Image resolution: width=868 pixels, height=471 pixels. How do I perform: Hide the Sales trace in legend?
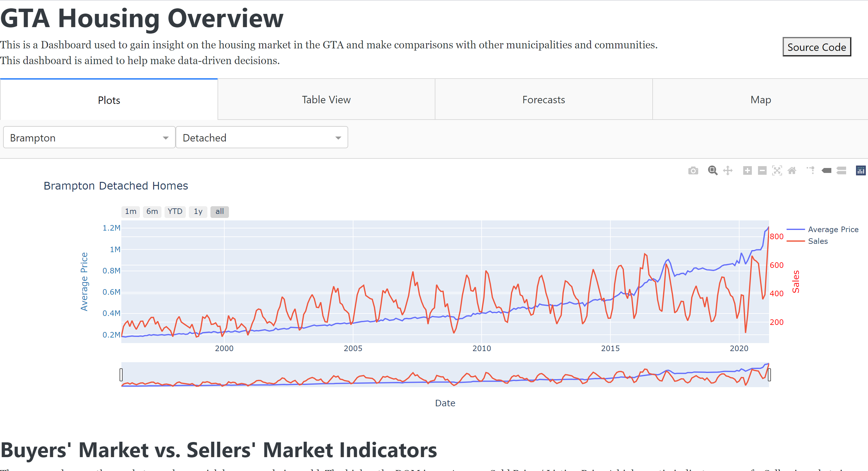[817, 241]
